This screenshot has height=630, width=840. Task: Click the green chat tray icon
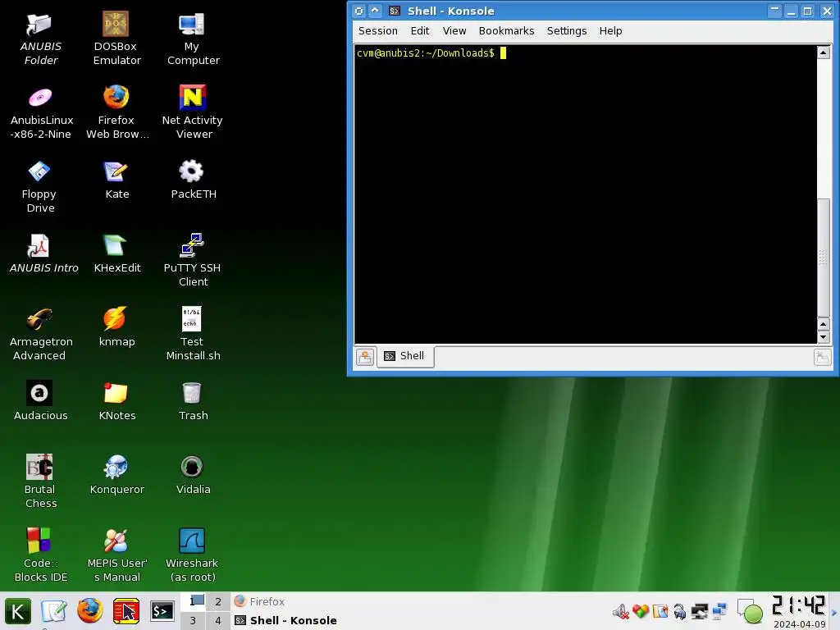click(x=751, y=612)
